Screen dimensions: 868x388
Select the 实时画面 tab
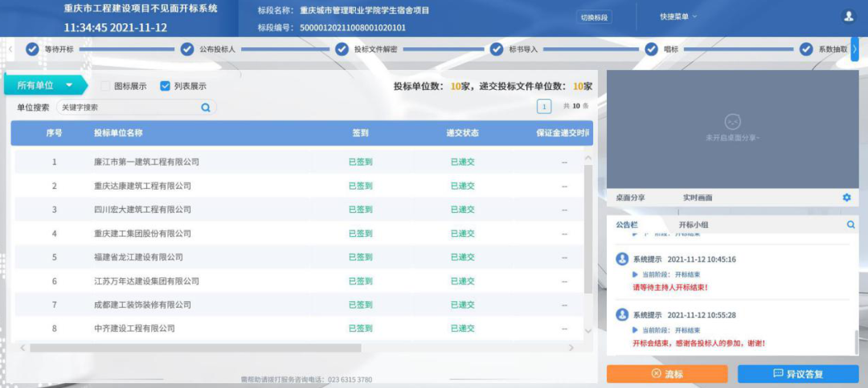click(x=698, y=198)
